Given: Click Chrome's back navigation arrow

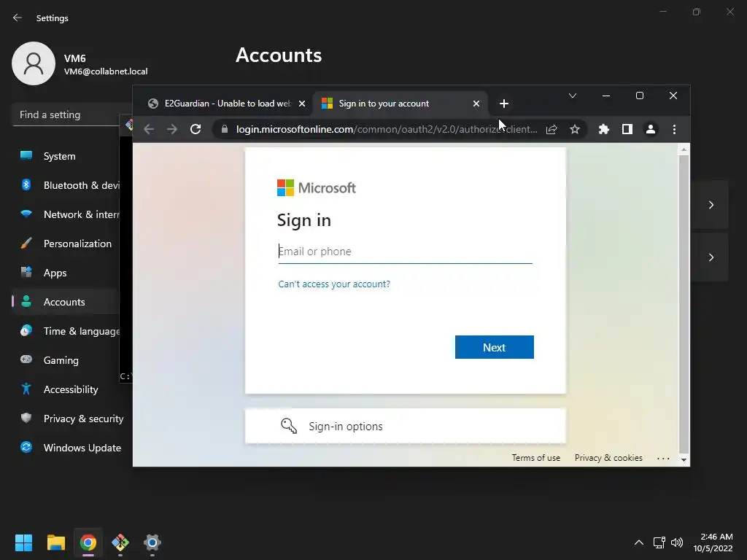Looking at the screenshot, I should pos(149,129).
